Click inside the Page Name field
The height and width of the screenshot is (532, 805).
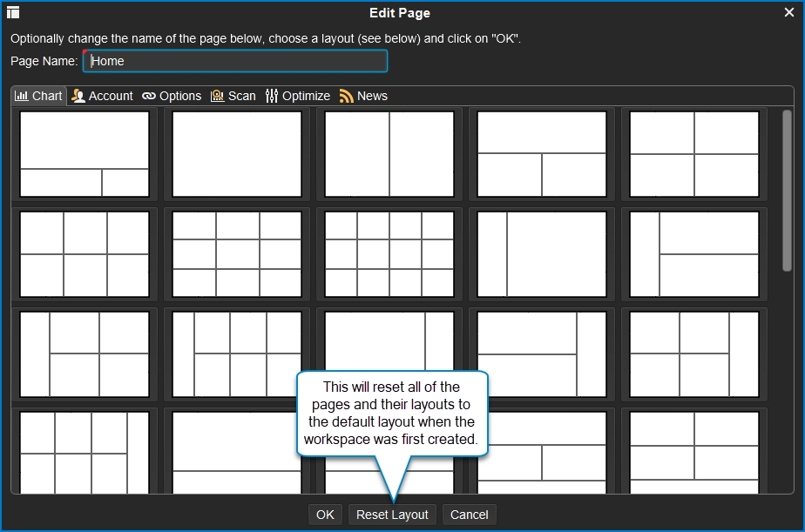point(235,61)
